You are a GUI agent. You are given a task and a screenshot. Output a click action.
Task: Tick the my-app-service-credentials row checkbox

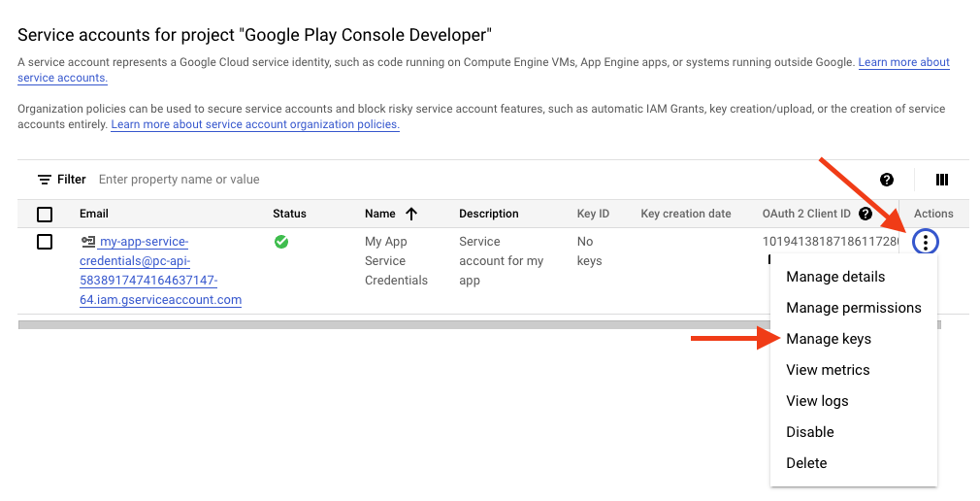[45, 242]
